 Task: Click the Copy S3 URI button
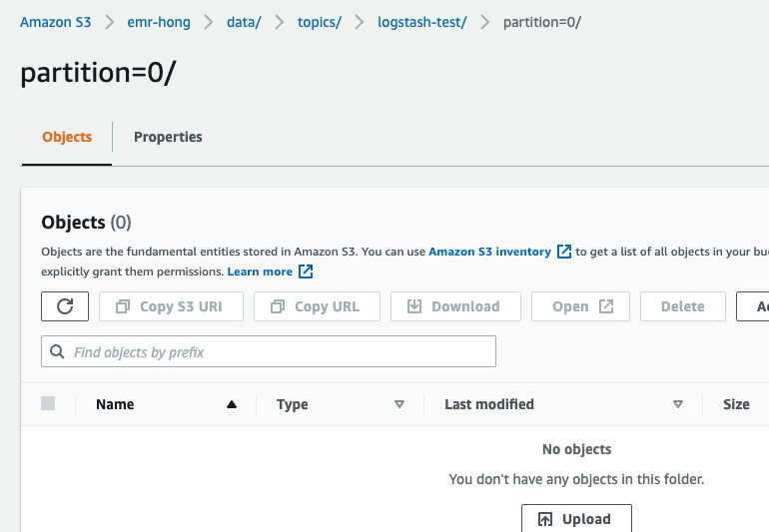pos(171,306)
